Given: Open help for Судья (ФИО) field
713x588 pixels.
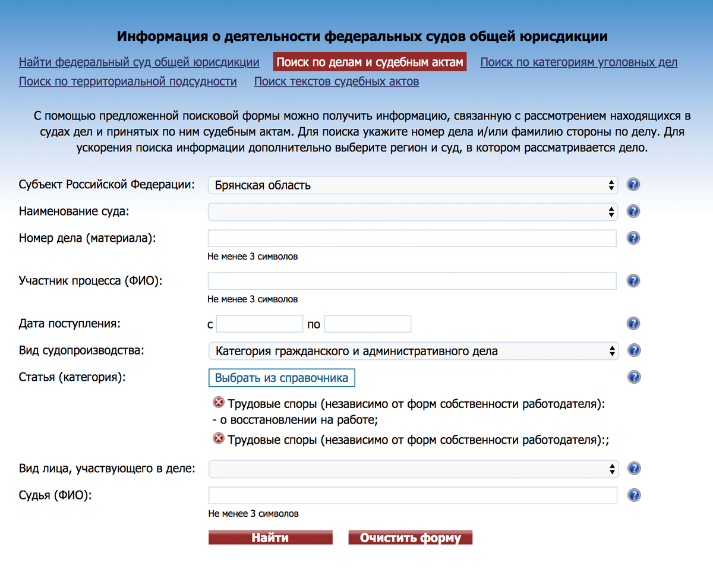Looking at the screenshot, I should (x=633, y=495).
